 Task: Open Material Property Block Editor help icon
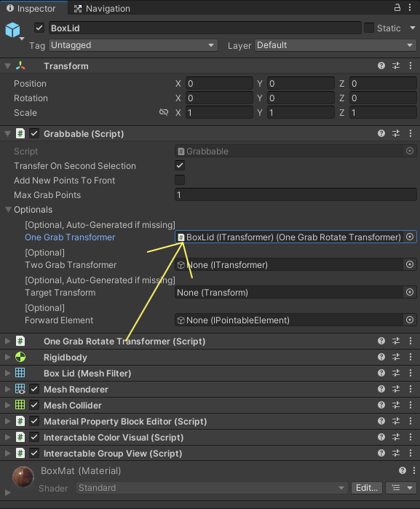pos(381,421)
